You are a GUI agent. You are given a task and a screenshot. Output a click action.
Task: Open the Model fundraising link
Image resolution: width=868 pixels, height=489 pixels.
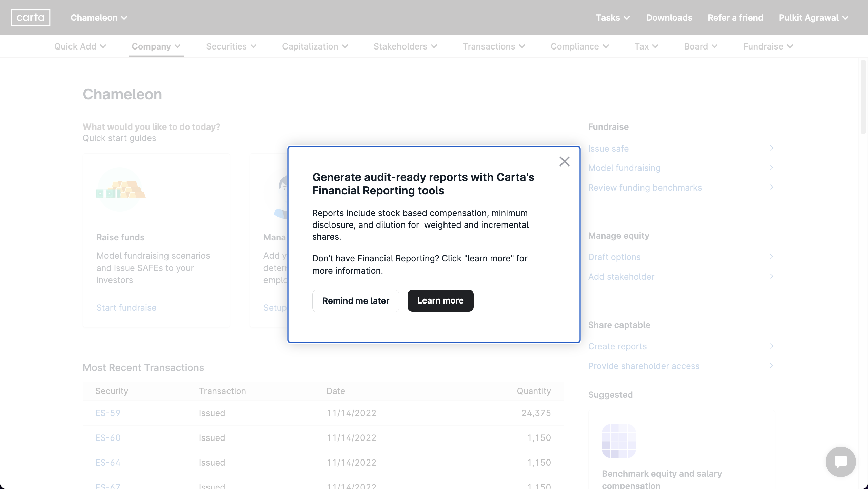click(624, 168)
